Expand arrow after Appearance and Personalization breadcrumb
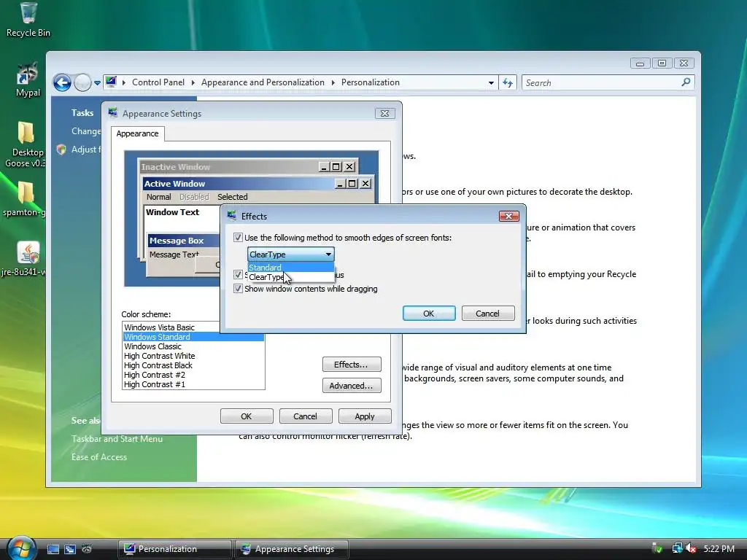 click(x=333, y=82)
